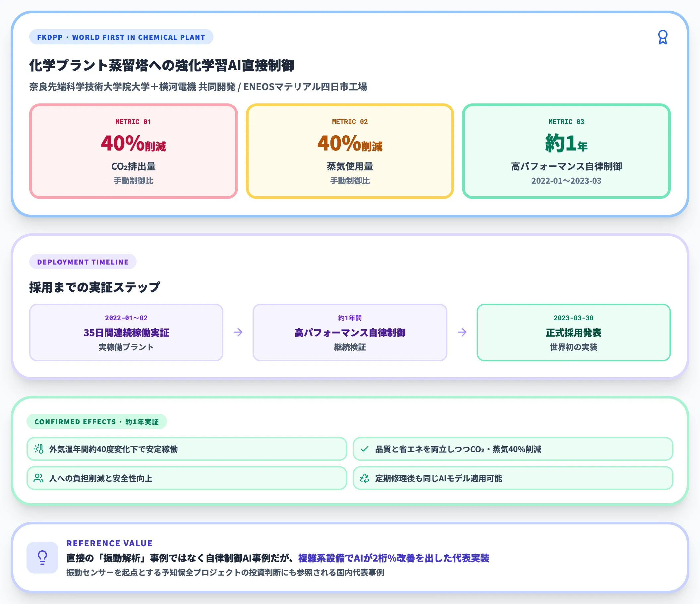Image resolution: width=700 pixels, height=604 pixels.
Task: Click the 40%削減 value in METRIC 02
Action: click(350, 143)
